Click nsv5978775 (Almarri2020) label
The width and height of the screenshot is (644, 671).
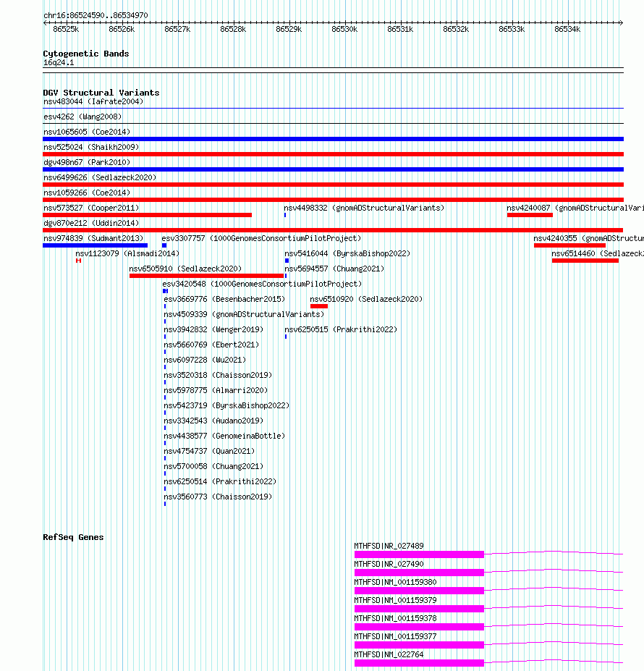coord(216,390)
